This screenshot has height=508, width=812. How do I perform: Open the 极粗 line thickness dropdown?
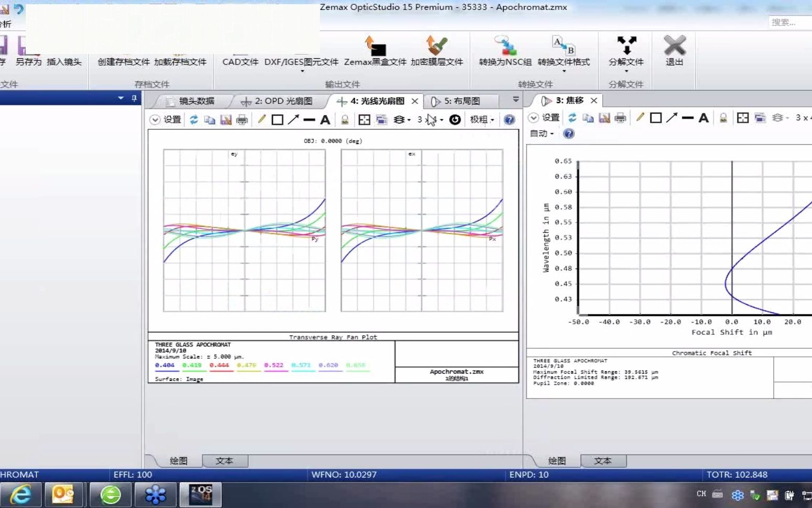pyautogui.click(x=481, y=119)
